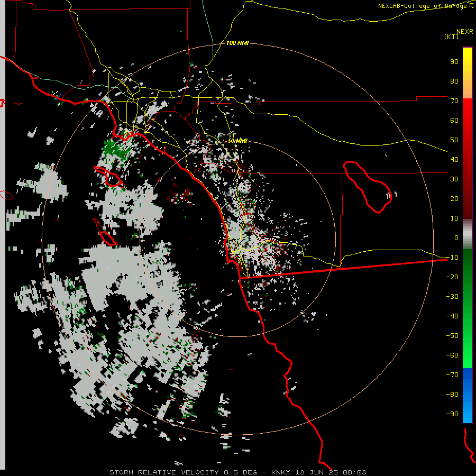Click the "NEXR" label above the color scale

(x=464, y=32)
